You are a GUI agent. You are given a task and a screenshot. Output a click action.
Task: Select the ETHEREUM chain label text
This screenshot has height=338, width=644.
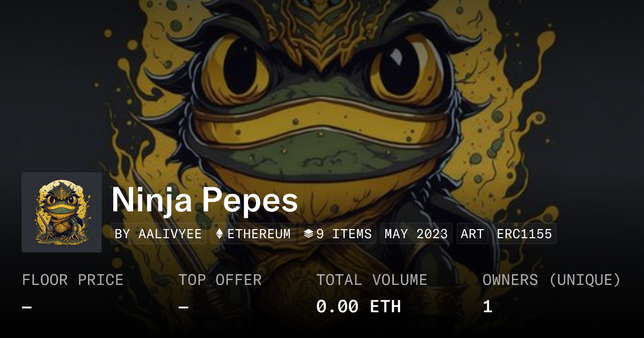[259, 234]
